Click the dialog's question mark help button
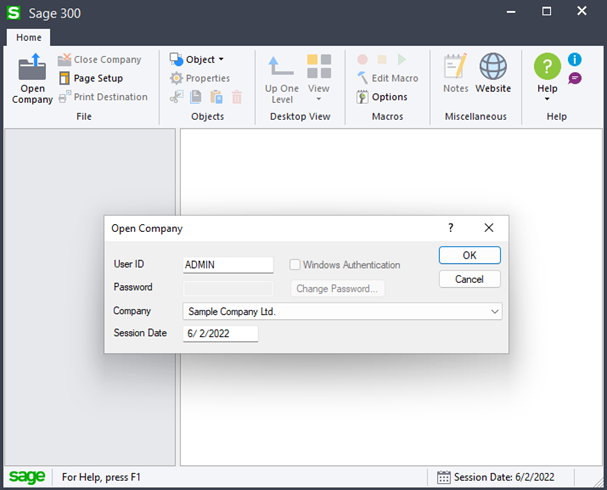Viewport: 607px width, 490px height. pyautogui.click(x=451, y=228)
